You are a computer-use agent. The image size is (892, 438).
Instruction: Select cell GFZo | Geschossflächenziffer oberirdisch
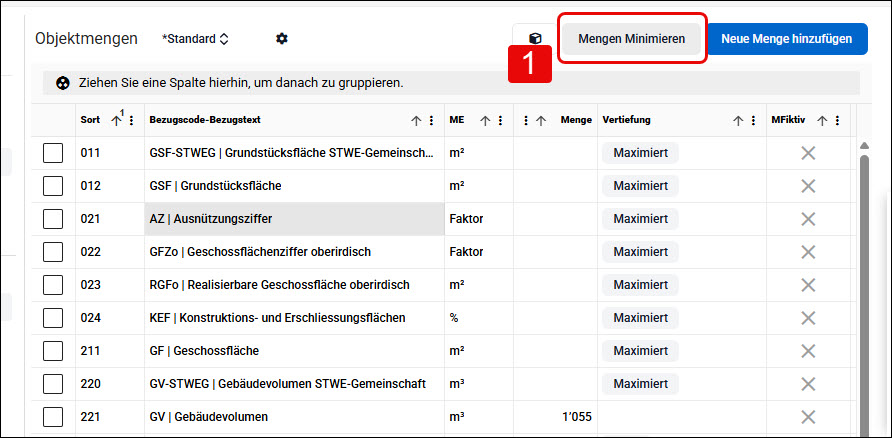coord(295,252)
